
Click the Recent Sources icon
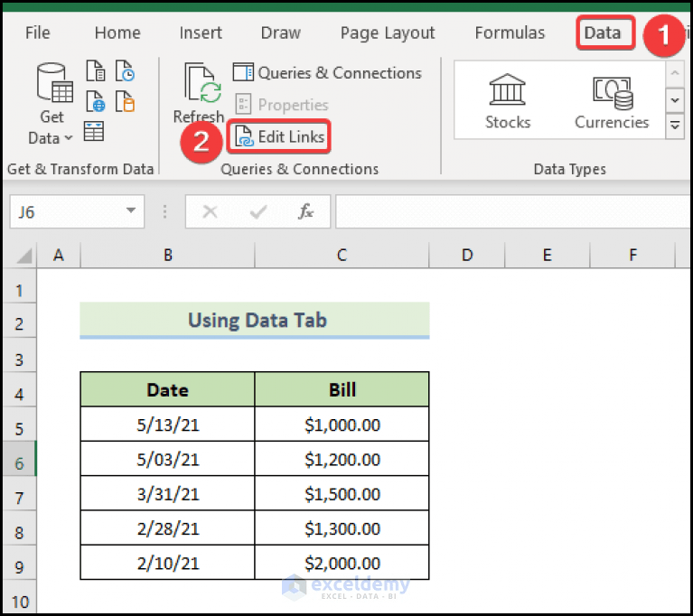(125, 70)
